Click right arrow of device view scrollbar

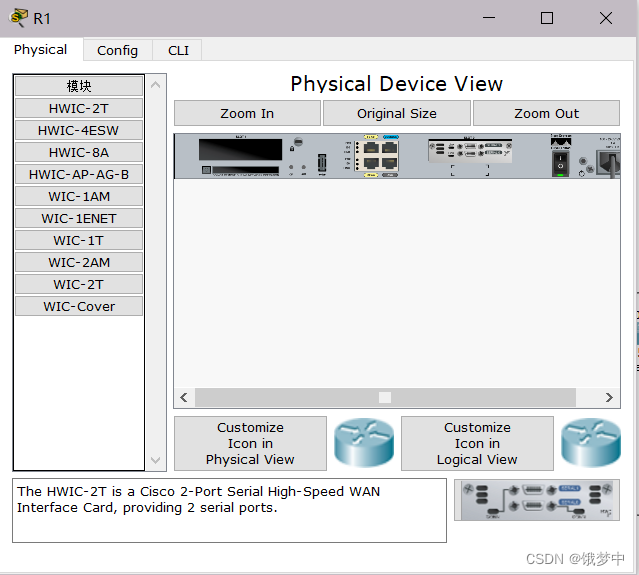609,397
